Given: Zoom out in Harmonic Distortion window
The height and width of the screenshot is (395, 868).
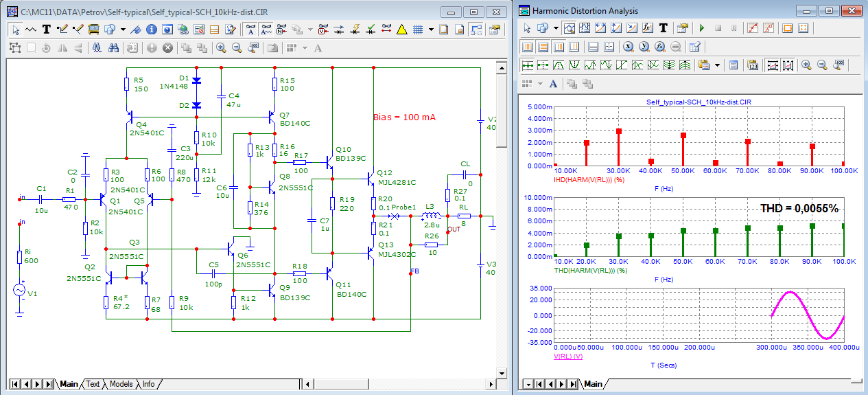Looking at the screenshot, I should click(x=821, y=65).
